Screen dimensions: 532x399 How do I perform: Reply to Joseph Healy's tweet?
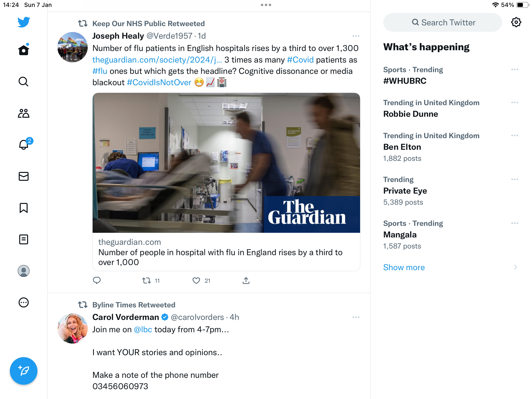(x=97, y=280)
